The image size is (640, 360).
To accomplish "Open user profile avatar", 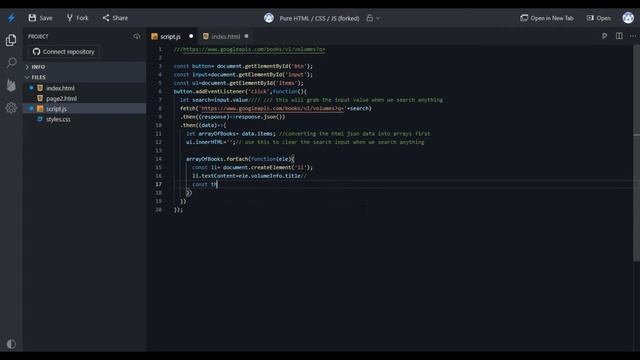I will tap(628, 18).
